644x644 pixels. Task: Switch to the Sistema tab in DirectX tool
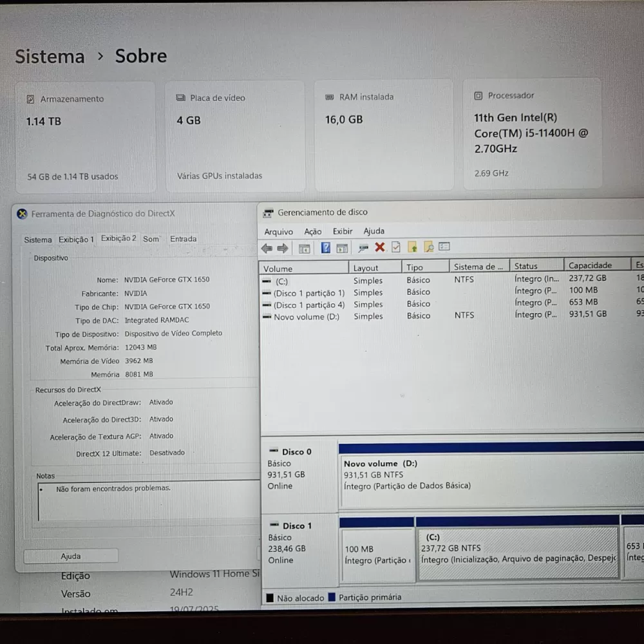click(x=38, y=240)
